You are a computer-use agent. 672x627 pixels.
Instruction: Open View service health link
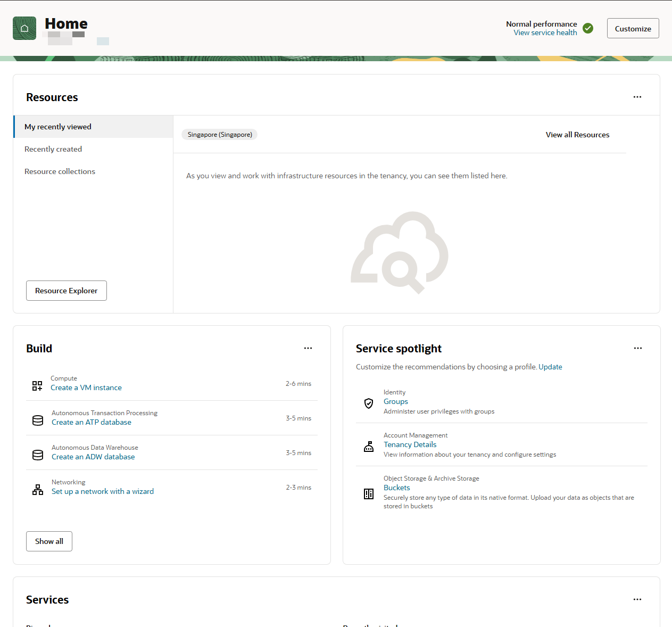[545, 32]
